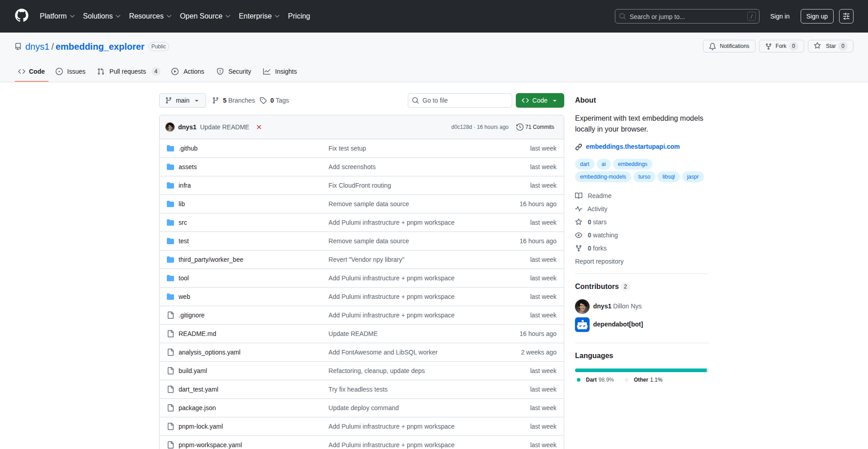Switch to the Code tab

(32, 71)
